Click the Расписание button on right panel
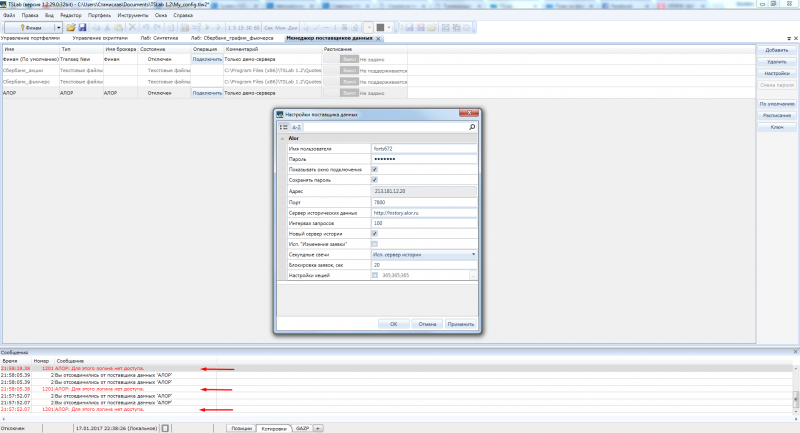The width and height of the screenshot is (800, 433). pyautogui.click(x=777, y=115)
